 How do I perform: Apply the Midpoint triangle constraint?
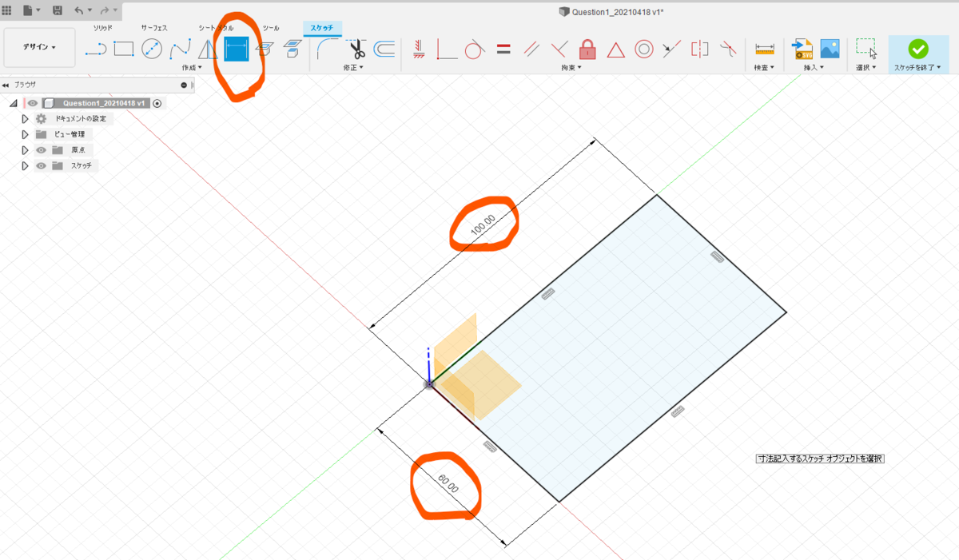point(615,50)
